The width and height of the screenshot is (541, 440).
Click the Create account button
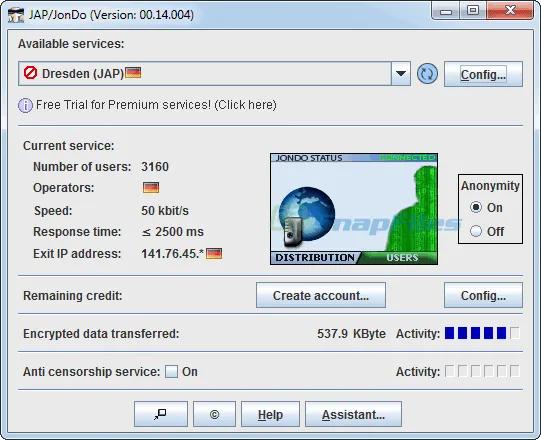click(x=321, y=295)
